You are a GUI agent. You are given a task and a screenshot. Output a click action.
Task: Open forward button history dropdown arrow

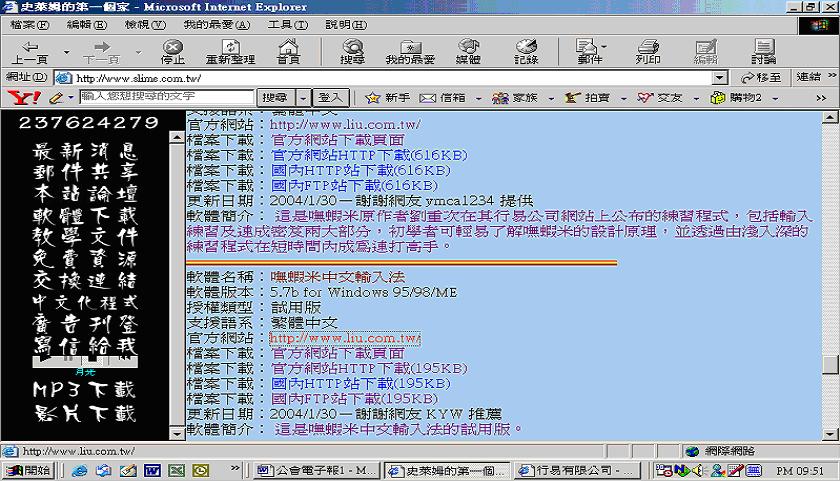(x=138, y=52)
